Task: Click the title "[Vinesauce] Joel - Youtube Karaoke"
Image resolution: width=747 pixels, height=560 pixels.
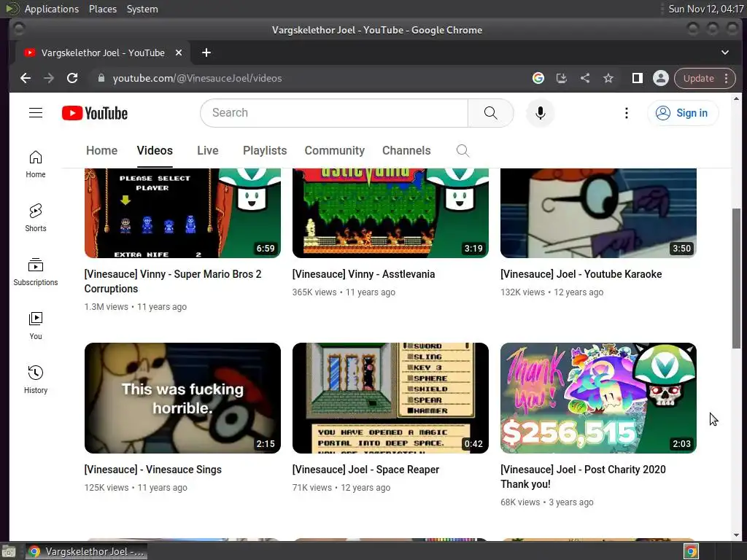Action: point(581,274)
